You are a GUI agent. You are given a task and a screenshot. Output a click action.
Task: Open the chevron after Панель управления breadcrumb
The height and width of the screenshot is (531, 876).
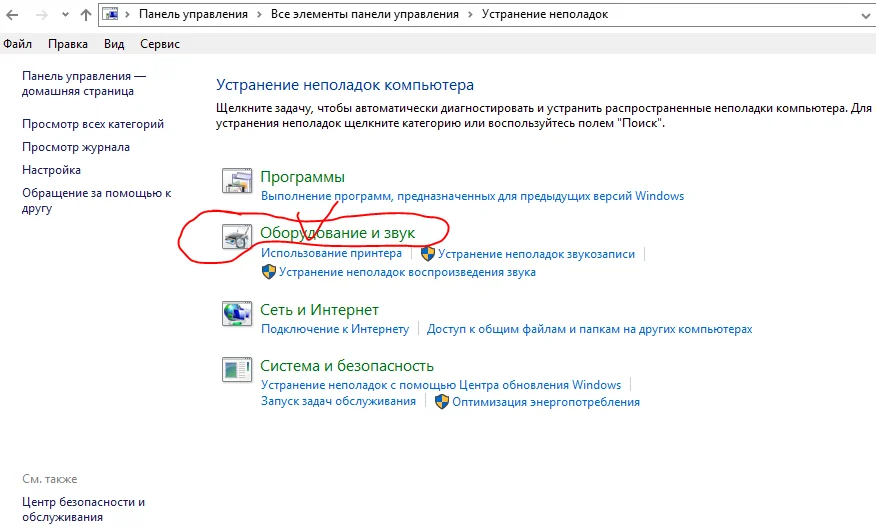pyautogui.click(x=259, y=15)
